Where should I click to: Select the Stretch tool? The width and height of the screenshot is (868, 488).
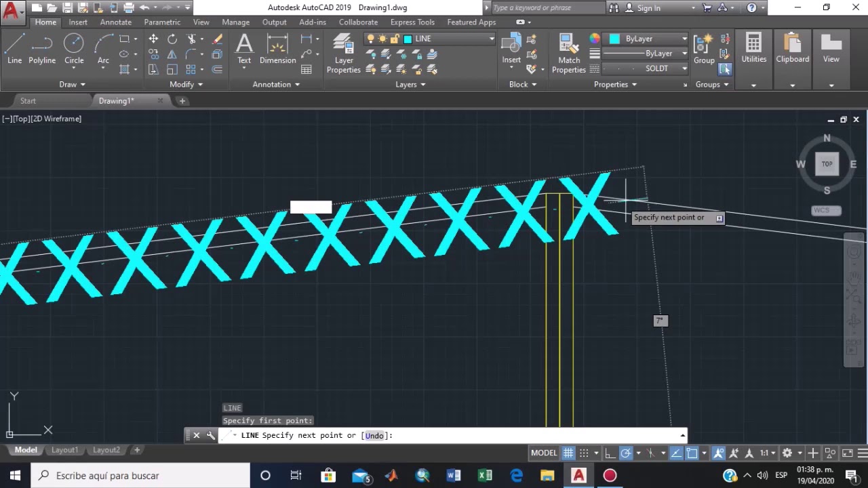coord(153,69)
